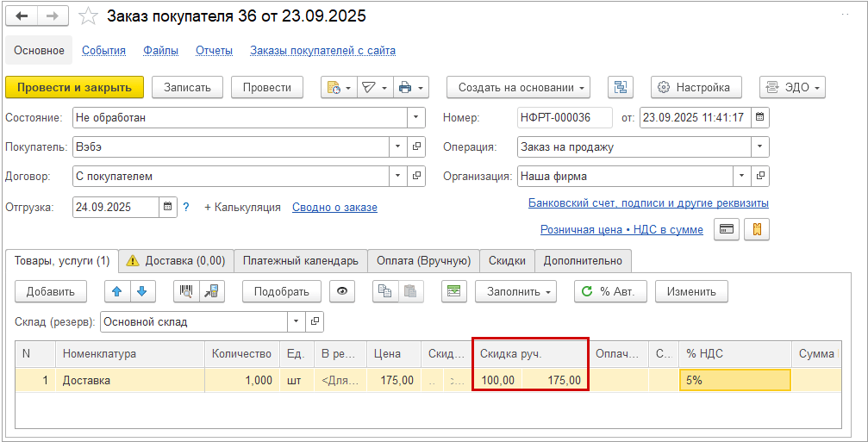Open the Отчеты link
The image size is (868, 442).
click(x=214, y=51)
